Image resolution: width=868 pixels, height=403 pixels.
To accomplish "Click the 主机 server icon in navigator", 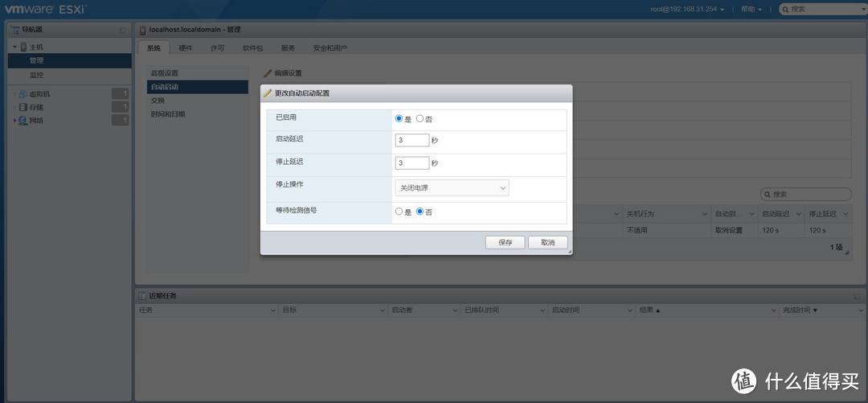I will click(x=23, y=47).
